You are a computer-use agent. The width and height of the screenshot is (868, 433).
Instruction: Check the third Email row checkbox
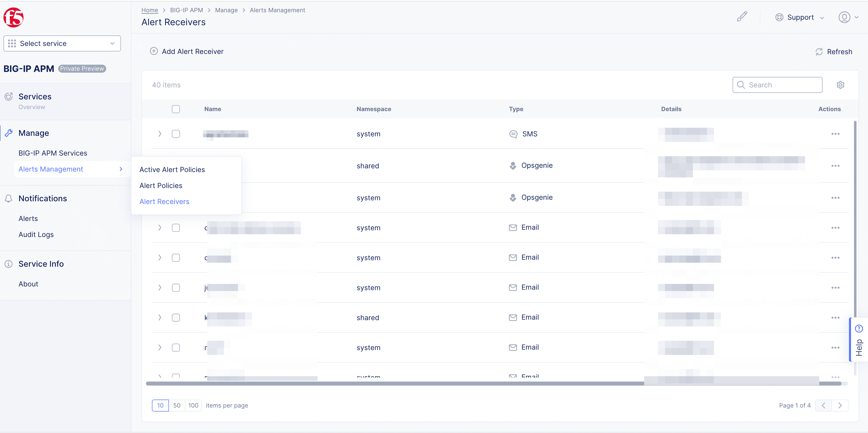176,288
